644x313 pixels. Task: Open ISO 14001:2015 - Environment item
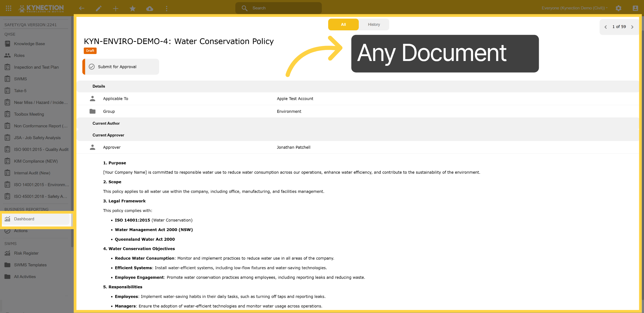coord(36,185)
